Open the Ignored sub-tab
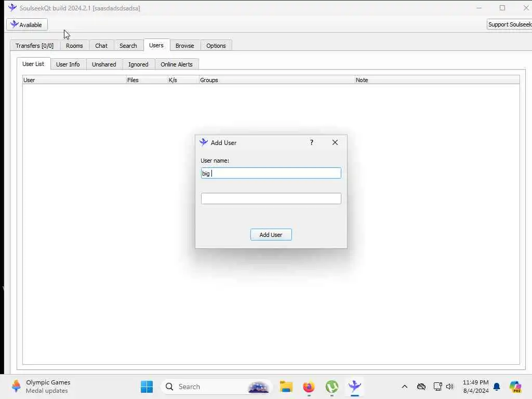The width and height of the screenshot is (532, 399). coord(138,64)
